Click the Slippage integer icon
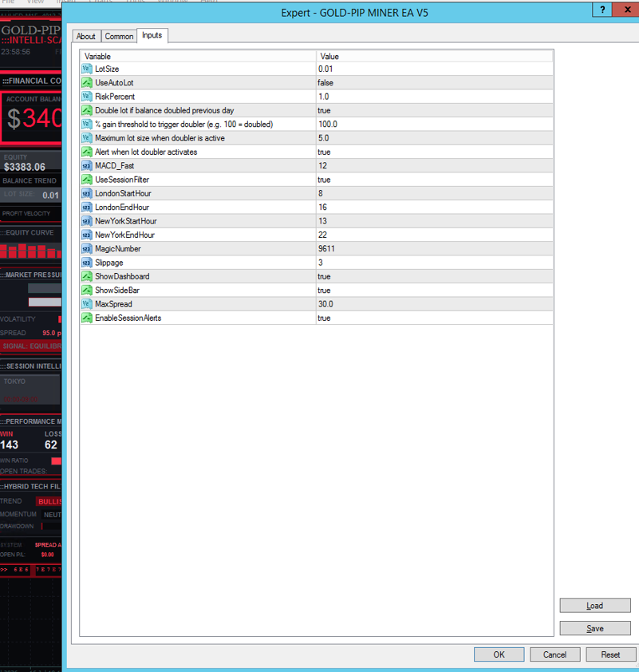The width and height of the screenshot is (639, 672). click(x=87, y=263)
